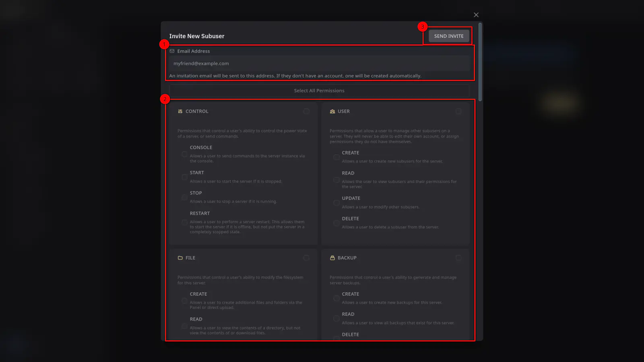Enable the Update permission under User

[x=336, y=203]
